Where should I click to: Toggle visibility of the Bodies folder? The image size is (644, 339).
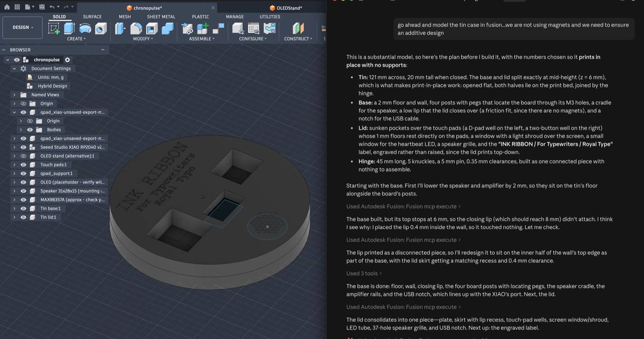[x=30, y=130]
